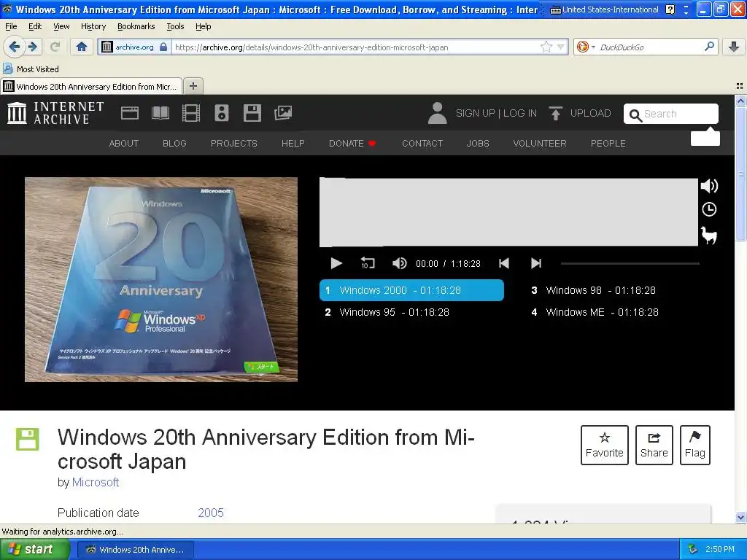
Task: Click the Windows 20 Anniversary box thumbnail
Action: 161,279
